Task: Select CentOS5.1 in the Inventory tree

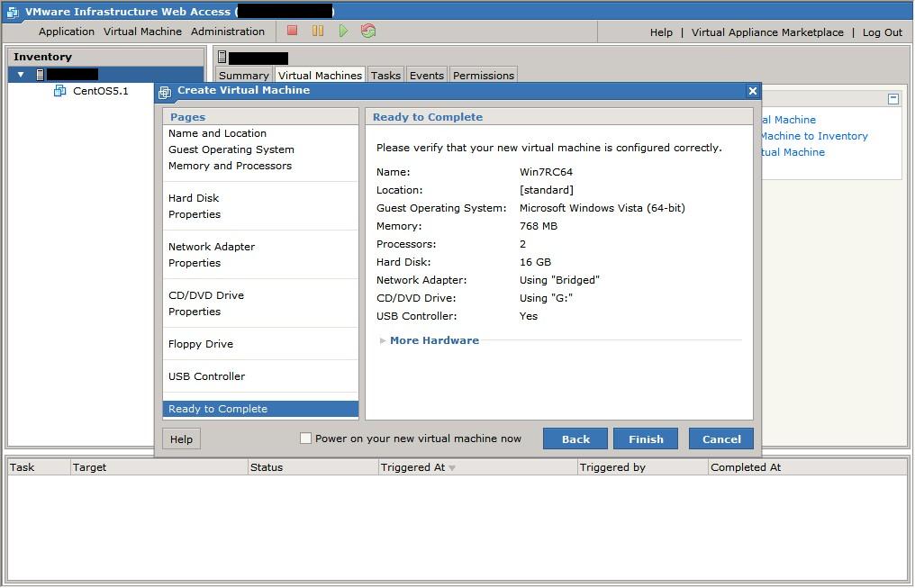Action: click(x=100, y=90)
